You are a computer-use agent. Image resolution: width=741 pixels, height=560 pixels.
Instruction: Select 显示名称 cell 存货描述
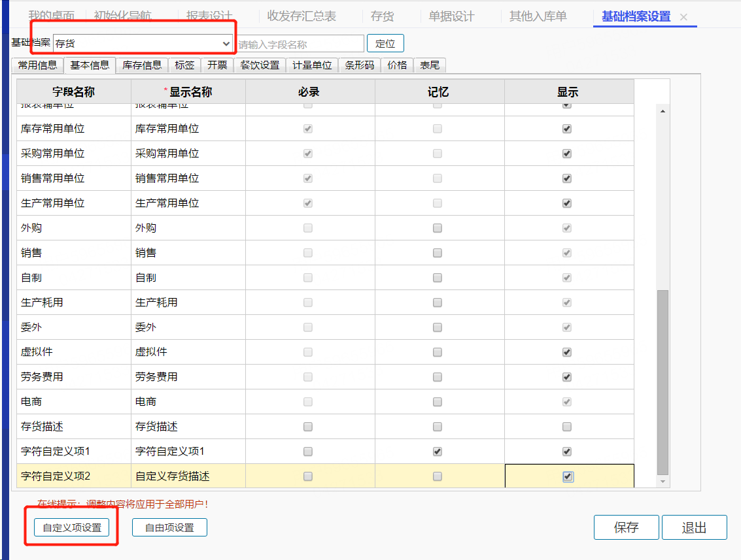188,427
